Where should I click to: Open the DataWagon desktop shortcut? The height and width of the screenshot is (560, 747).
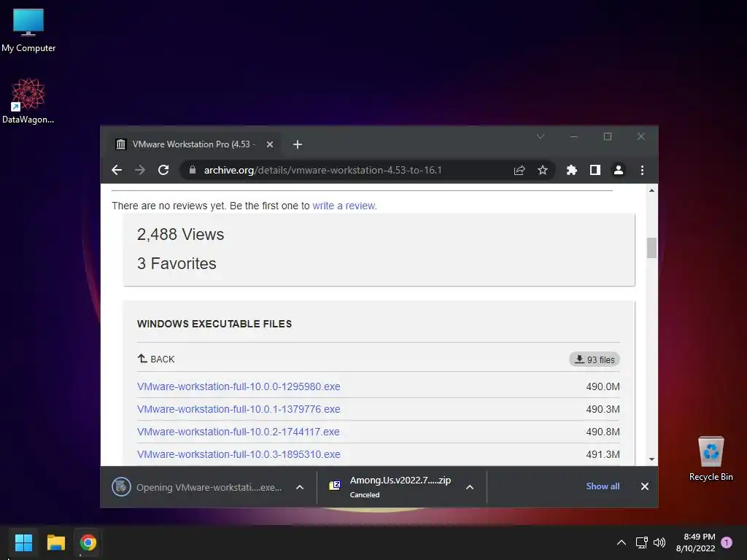pyautogui.click(x=28, y=101)
